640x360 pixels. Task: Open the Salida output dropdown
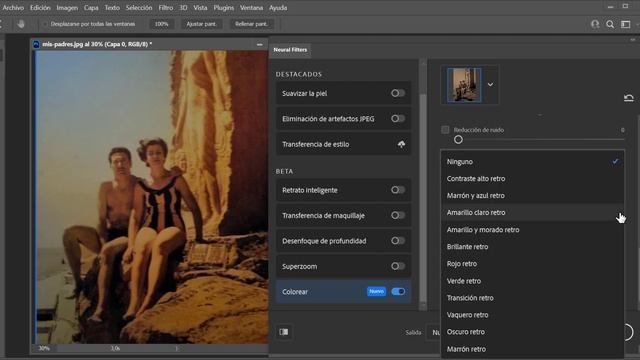433,333
